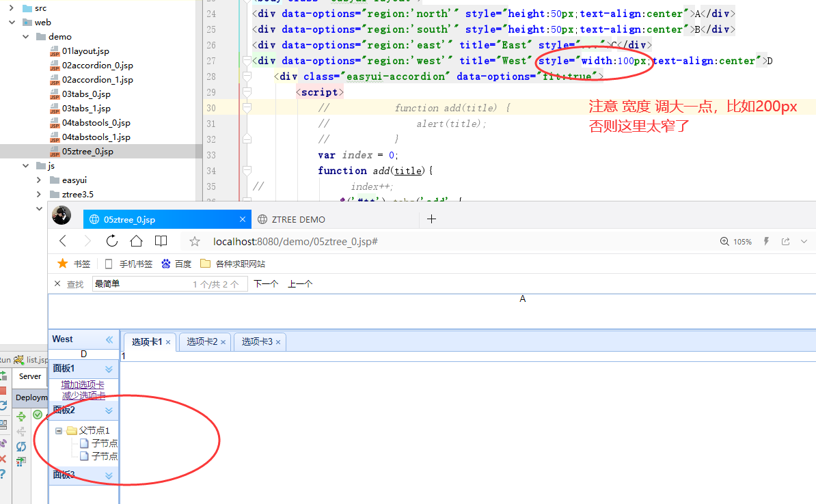Viewport: 816px width, 504px height.
Task: Select the 父节点1 tree node label
Action: point(94,430)
